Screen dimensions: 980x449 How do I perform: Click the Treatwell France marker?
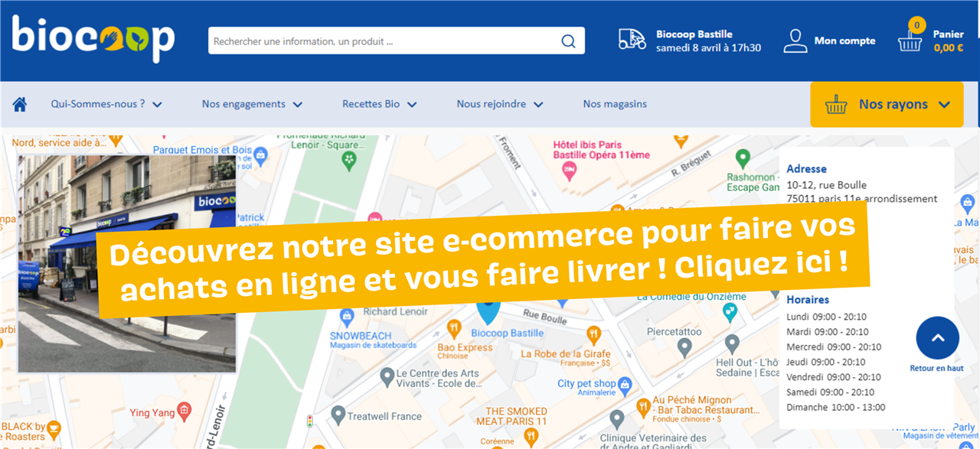[x=338, y=415]
